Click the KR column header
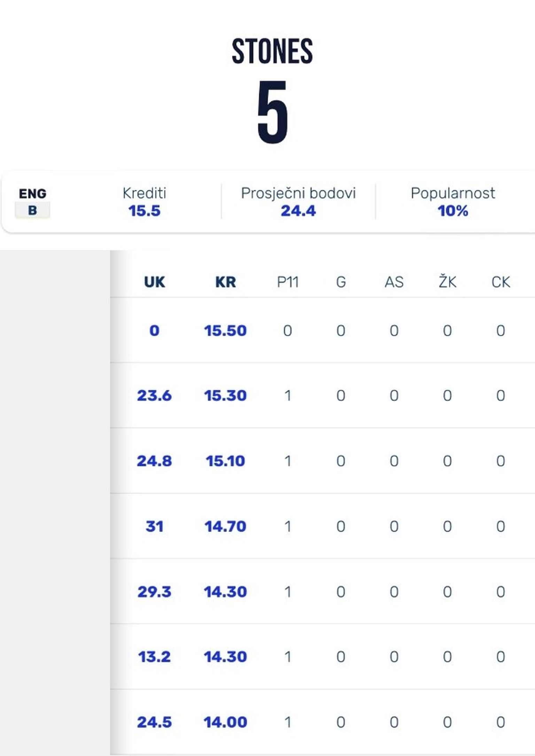Image resolution: width=535 pixels, height=756 pixels. click(x=225, y=282)
